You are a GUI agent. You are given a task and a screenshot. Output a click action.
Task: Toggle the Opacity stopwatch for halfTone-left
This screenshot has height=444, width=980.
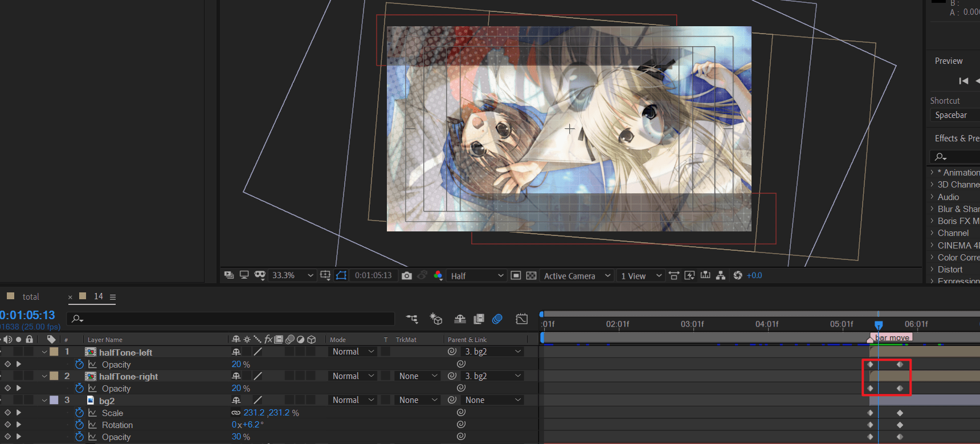[79, 364]
